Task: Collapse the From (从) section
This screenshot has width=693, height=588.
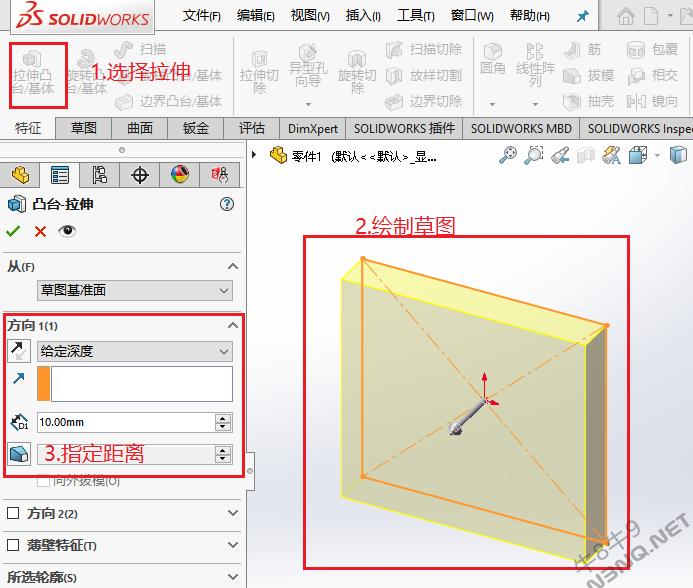Action: 233,266
